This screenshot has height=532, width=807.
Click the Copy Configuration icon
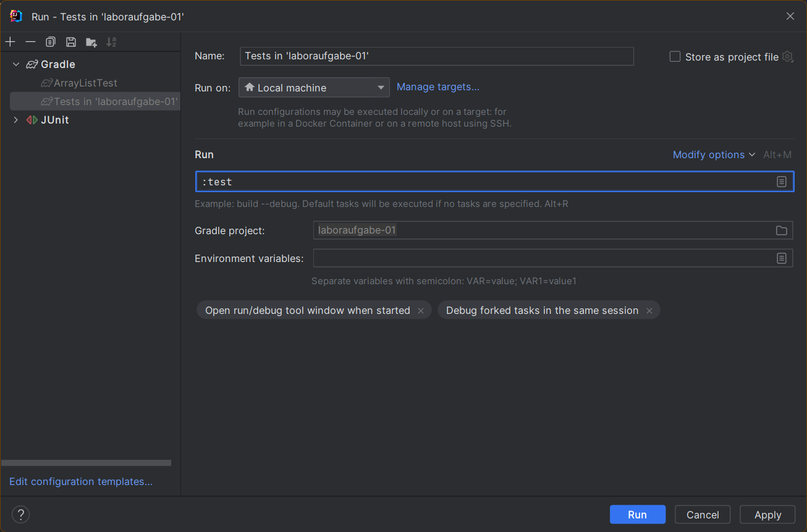coord(51,42)
